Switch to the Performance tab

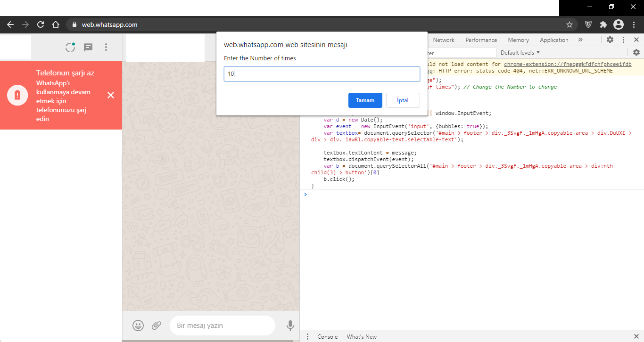tap(481, 40)
